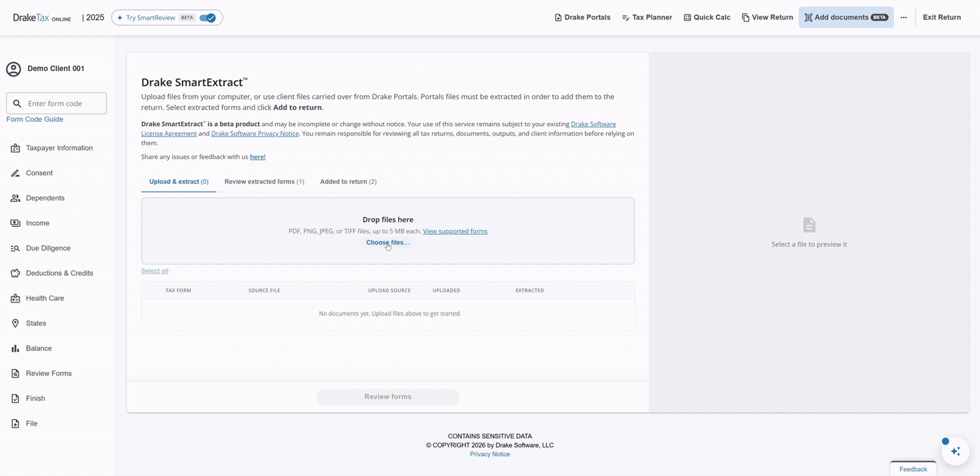Click the TAX FORM column header
The image size is (980, 476).
tap(178, 290)
